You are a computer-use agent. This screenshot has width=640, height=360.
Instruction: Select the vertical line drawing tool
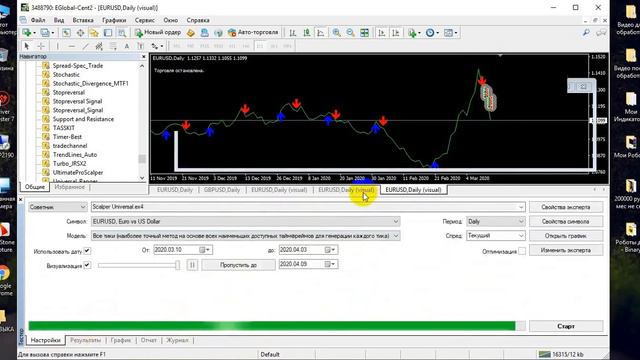58,46
